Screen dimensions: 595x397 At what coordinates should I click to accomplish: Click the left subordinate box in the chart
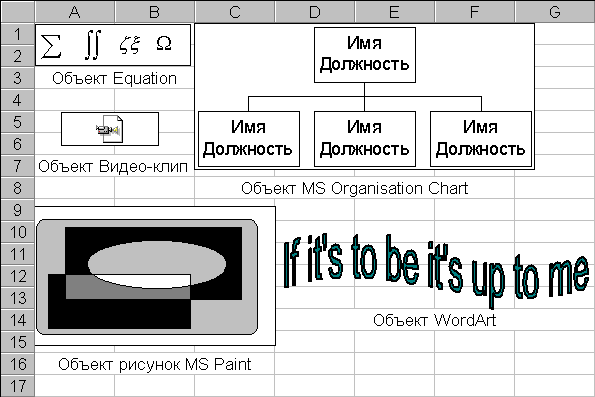coord(249,139)
